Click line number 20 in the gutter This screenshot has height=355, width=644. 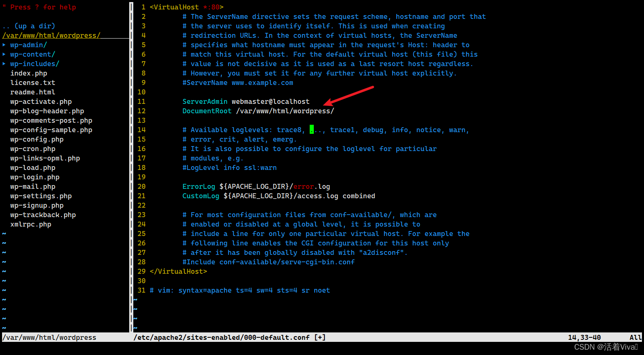[x=142, y=186]
